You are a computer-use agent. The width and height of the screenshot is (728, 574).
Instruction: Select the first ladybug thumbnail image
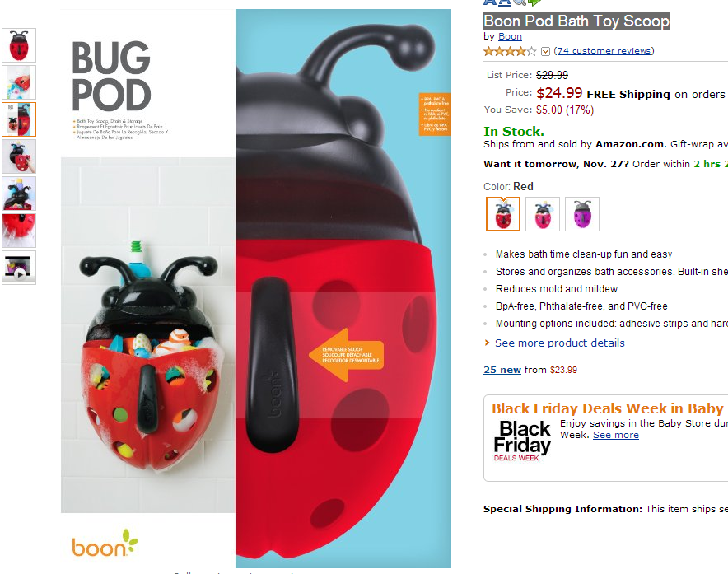19,45
